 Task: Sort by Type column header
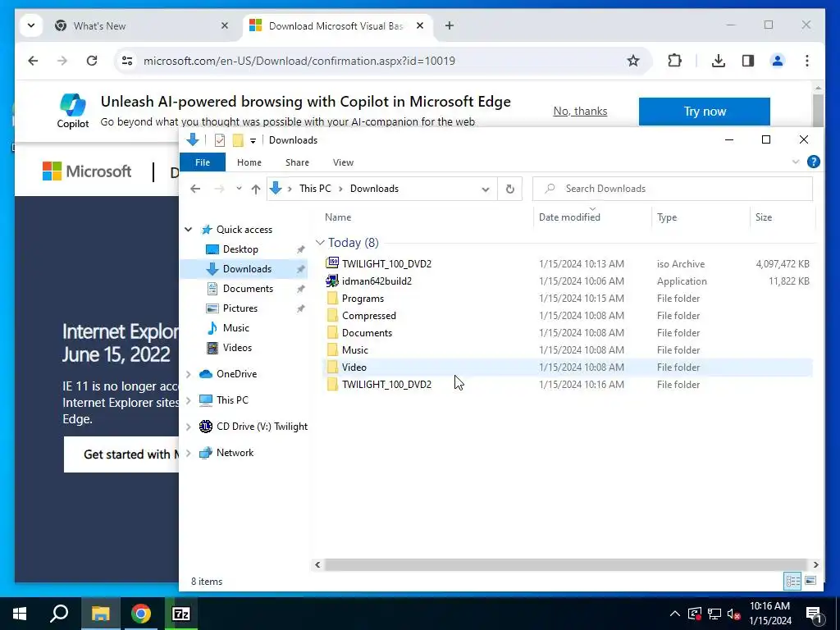[701, 217]
